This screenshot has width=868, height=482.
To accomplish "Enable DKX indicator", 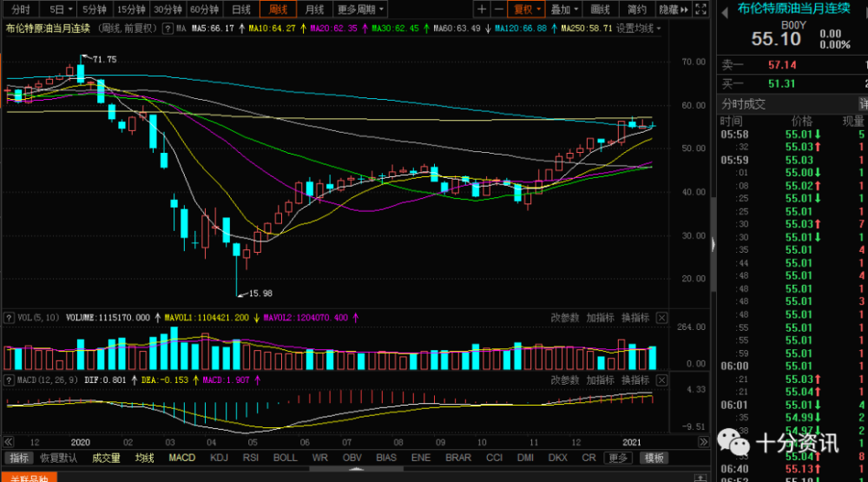I will [x=558, y=459].
